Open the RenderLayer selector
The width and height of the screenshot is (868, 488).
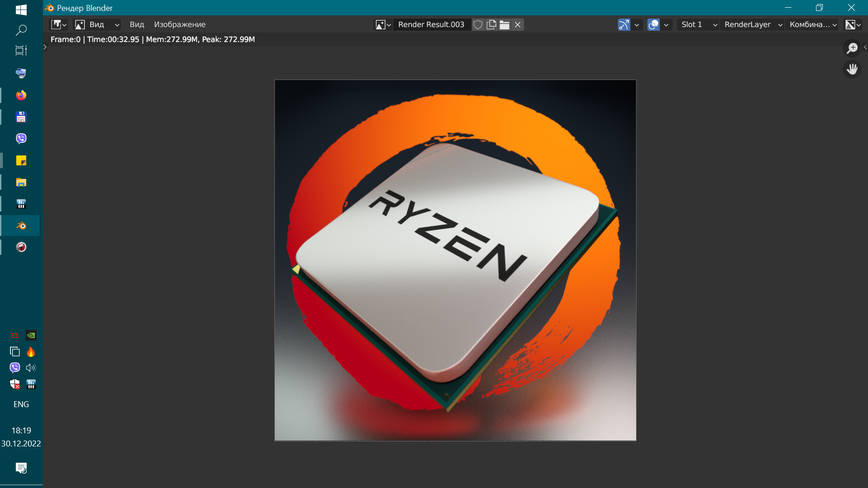click(752, 25)
